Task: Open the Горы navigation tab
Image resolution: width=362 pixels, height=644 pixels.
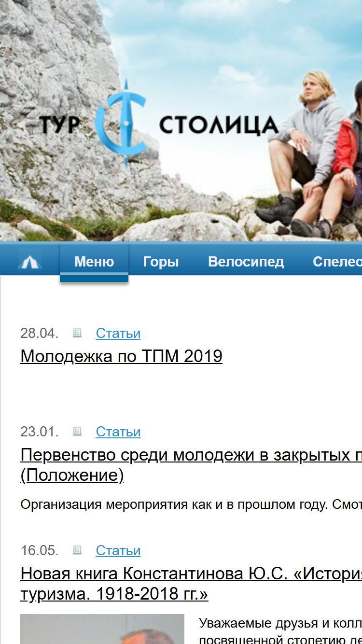Action: point(161,262)
